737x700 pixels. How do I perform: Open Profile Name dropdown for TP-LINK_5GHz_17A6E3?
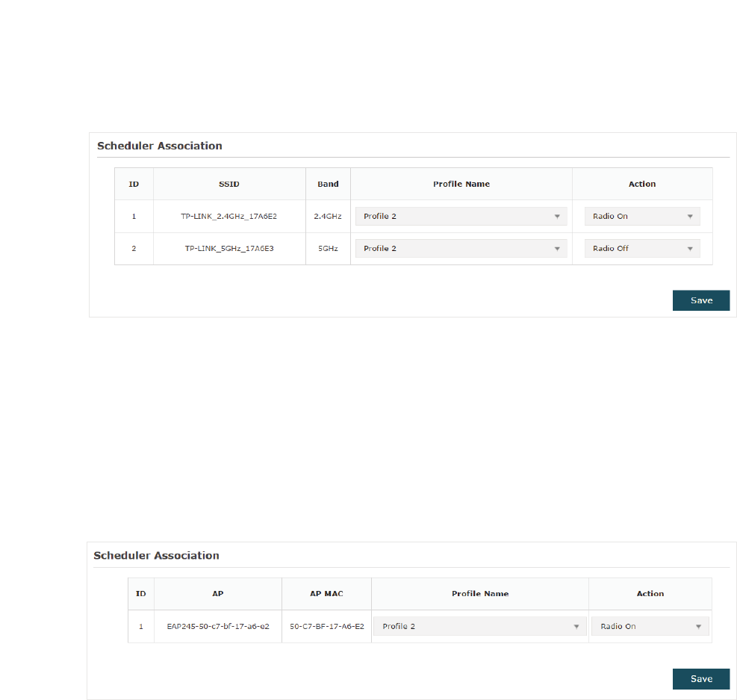[461, 248]
